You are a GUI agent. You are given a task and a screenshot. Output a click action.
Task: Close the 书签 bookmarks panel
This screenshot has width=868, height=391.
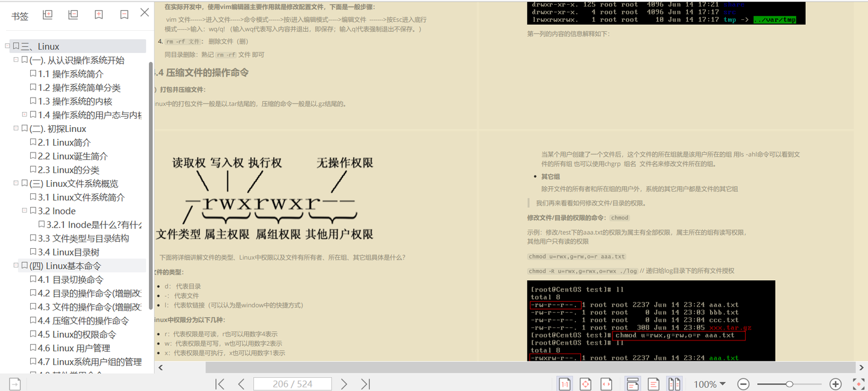click(145, 13)
